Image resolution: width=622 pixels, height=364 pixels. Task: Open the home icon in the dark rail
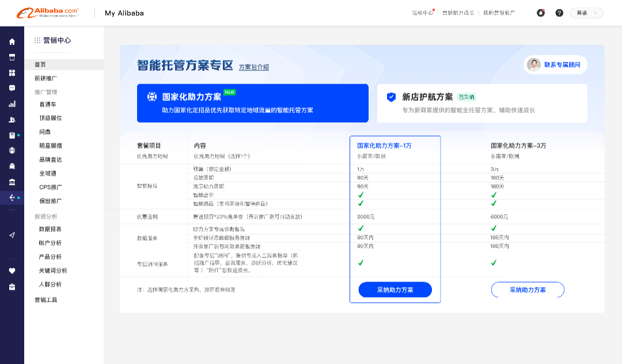pos(12,41)
